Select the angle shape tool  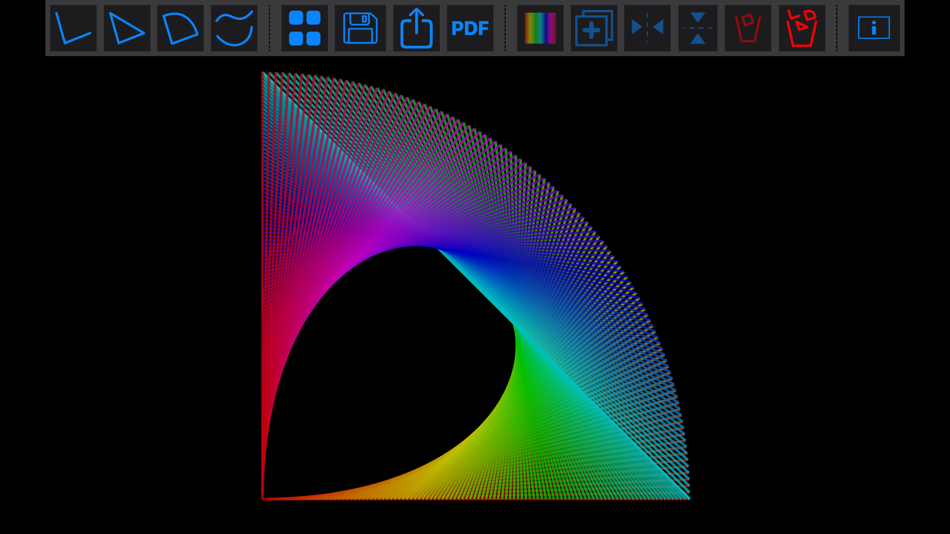pos(73,28)
